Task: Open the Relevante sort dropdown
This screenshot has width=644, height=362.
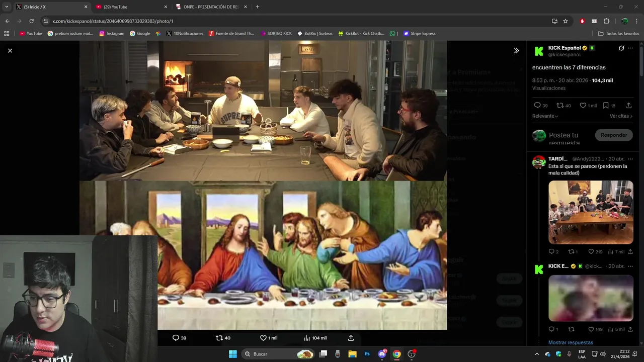Action: pyautogui.click(x=545, y=116)
